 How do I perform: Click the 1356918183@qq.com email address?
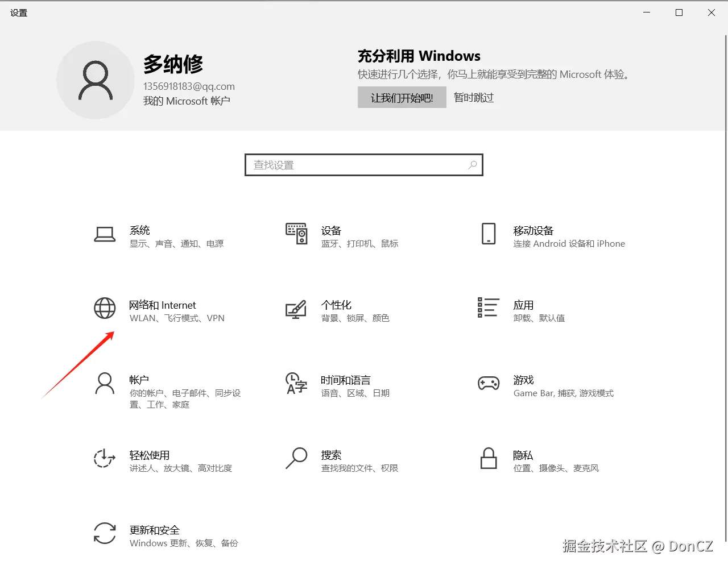(x=189, y=86)
